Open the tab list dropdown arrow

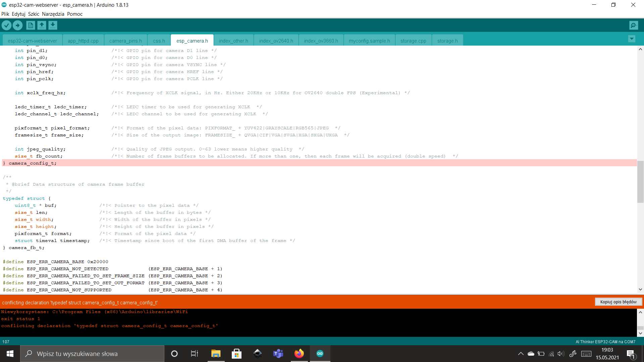pos(632,39)
